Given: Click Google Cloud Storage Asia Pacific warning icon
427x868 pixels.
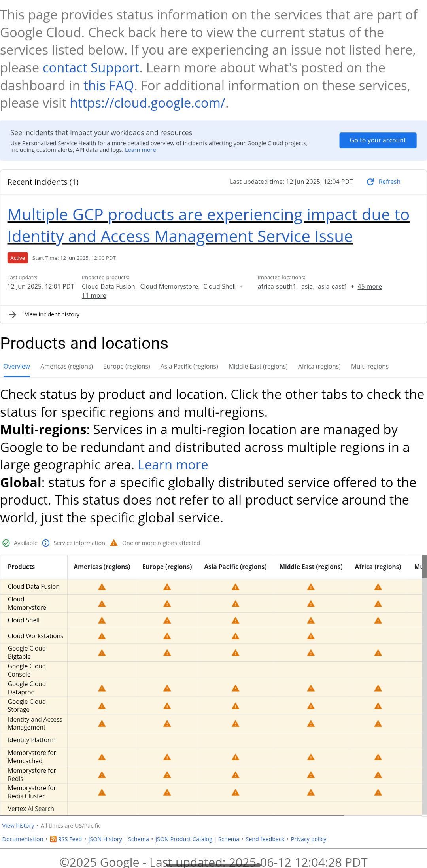Looking at the screenshot, I should pyautogui.click(x=236, y=706).
